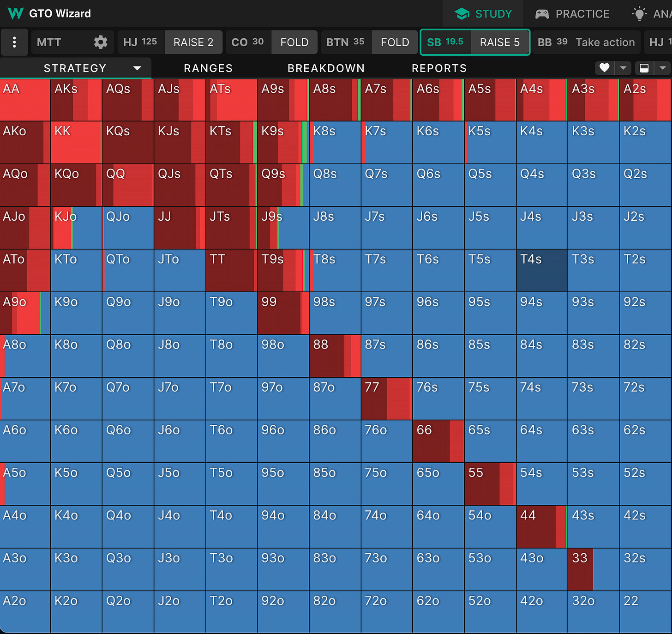Select the ATo hand cell
This screenshot has height=634, width=672.
coord(25,271)
